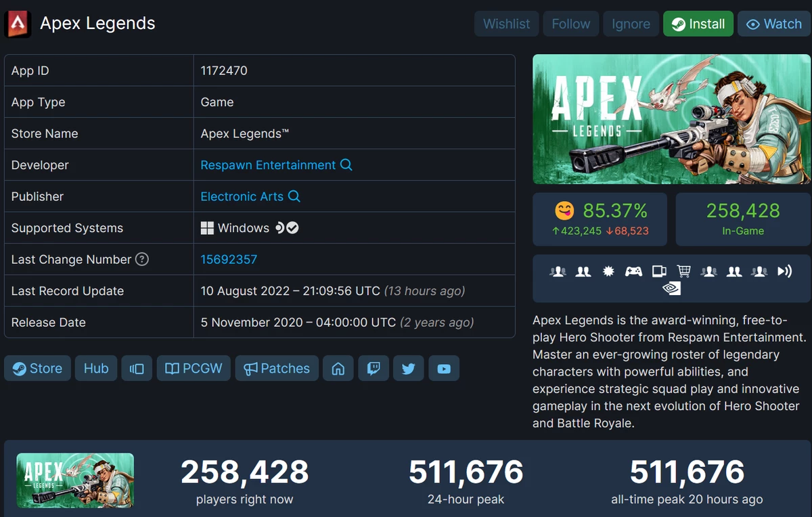Click the 85.37% review rating box
This screenshot has width=812, height=517.
click(600, 219)
